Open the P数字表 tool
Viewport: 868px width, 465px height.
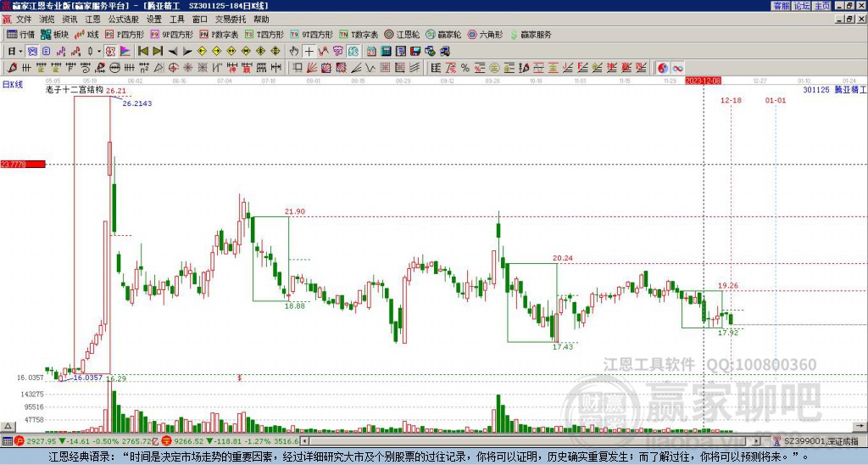pos(219,34)
